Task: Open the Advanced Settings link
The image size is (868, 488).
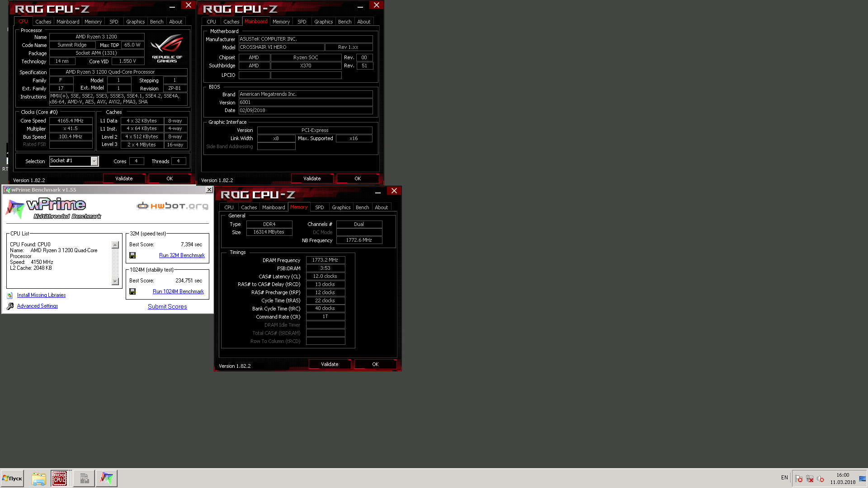Action: click(38, 306)
